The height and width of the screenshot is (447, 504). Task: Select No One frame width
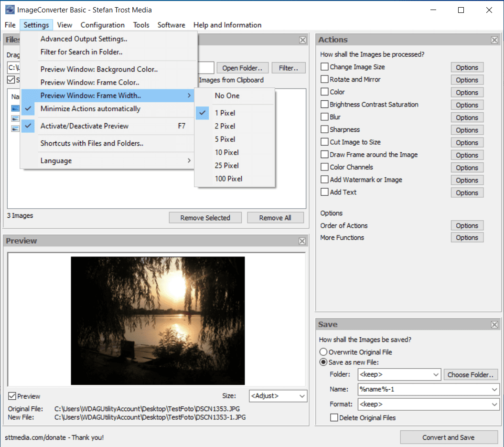click(235, 96)
